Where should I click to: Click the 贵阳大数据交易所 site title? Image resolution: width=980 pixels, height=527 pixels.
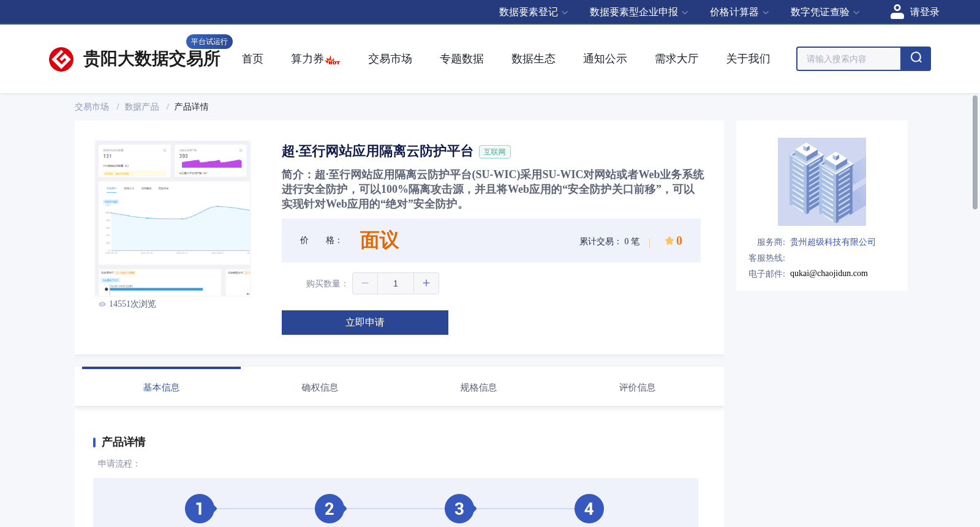[152, 59]
